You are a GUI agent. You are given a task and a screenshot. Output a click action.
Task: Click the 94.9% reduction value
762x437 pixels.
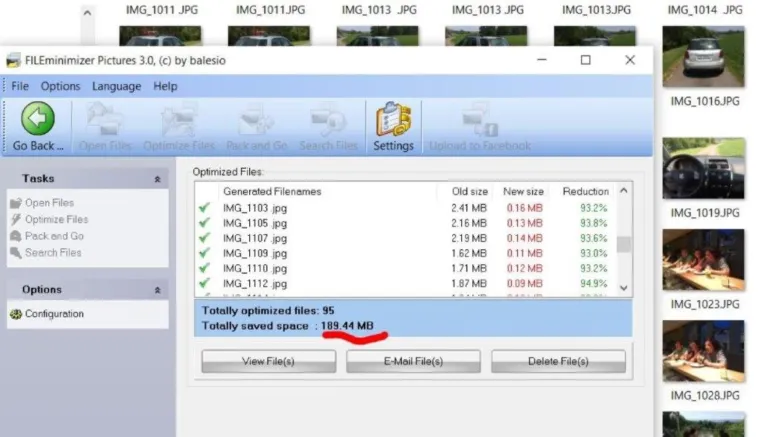coord(593,283)
